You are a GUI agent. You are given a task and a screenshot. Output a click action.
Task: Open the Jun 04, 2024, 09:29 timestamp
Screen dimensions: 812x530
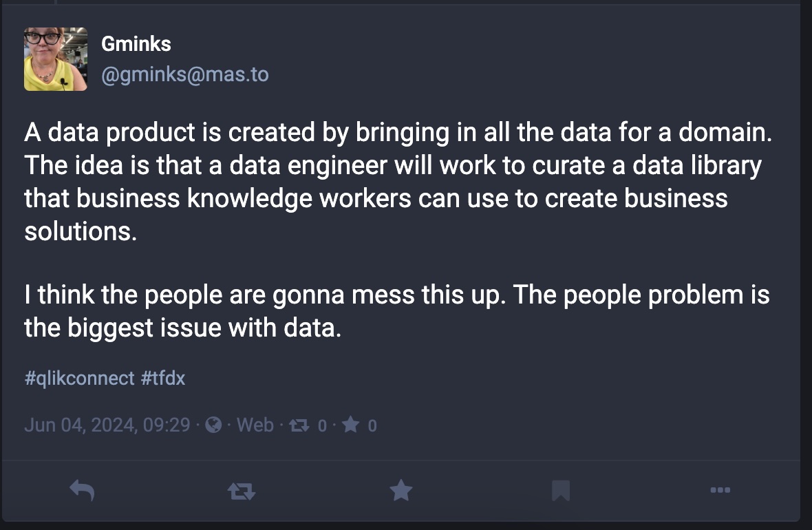[x=107, y=425]
